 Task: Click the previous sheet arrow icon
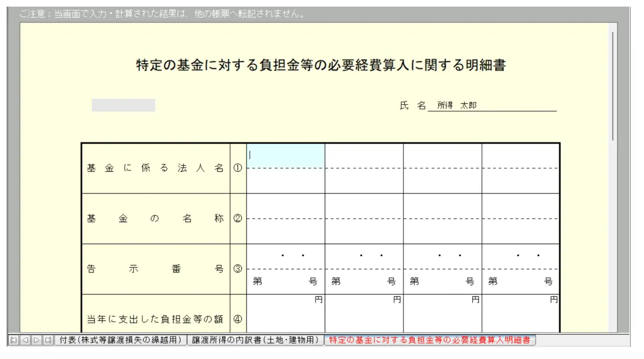pos(25,340)
